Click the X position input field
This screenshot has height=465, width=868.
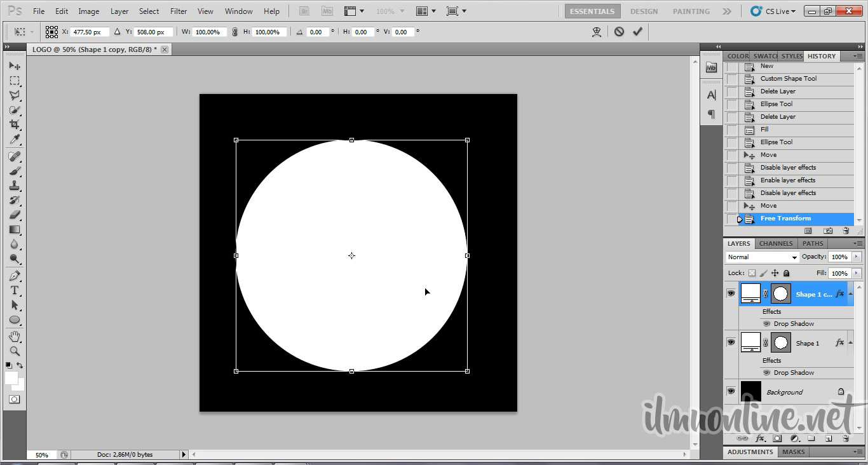point(90,32)
